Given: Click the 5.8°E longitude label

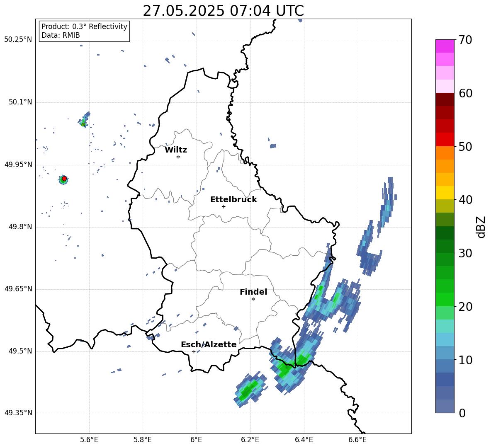Looking at the screenshot, I should point(143,440).
